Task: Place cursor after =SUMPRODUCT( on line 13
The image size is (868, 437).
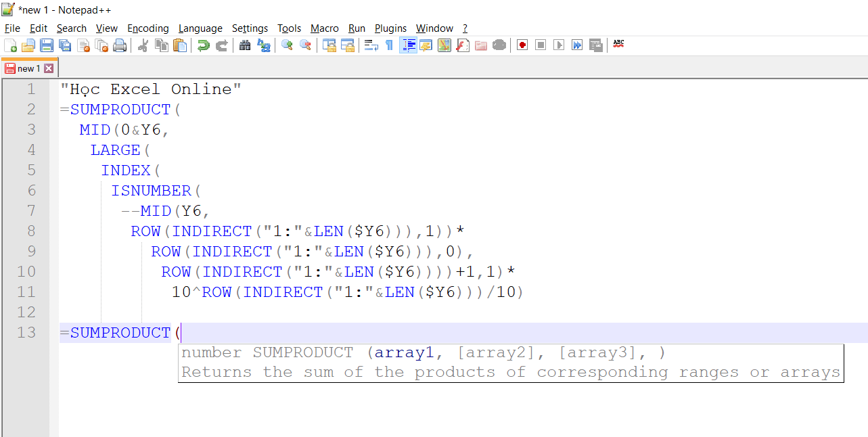Action: [x=181, y=332]
